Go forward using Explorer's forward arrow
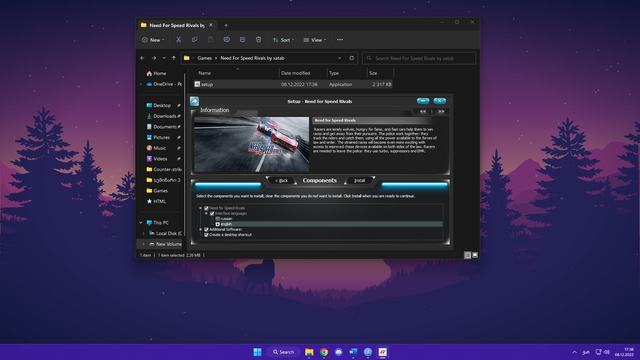The width and height of the screenshot is (640, 360). coord(154,58)
